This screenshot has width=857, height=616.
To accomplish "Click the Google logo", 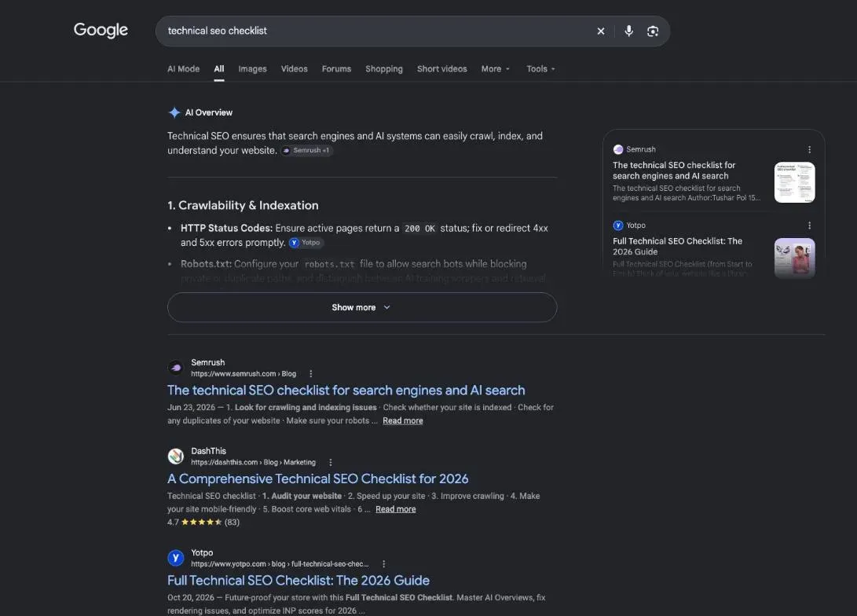I will [x=101, y=30].
